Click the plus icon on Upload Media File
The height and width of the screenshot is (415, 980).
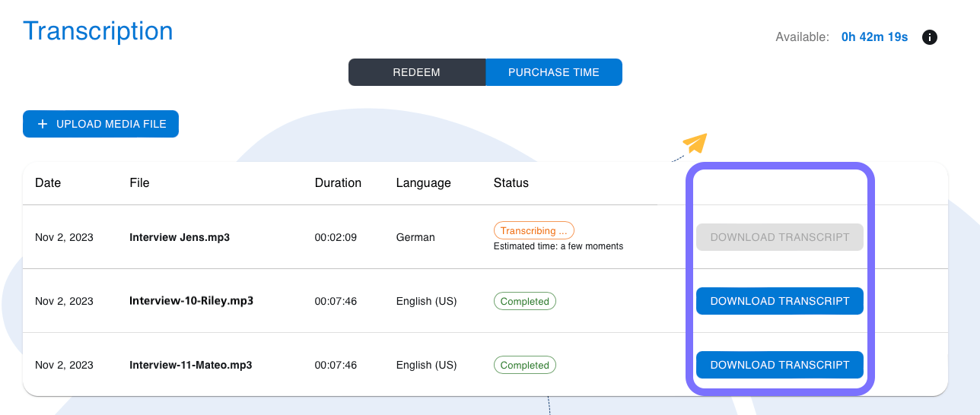coord(43,124)
